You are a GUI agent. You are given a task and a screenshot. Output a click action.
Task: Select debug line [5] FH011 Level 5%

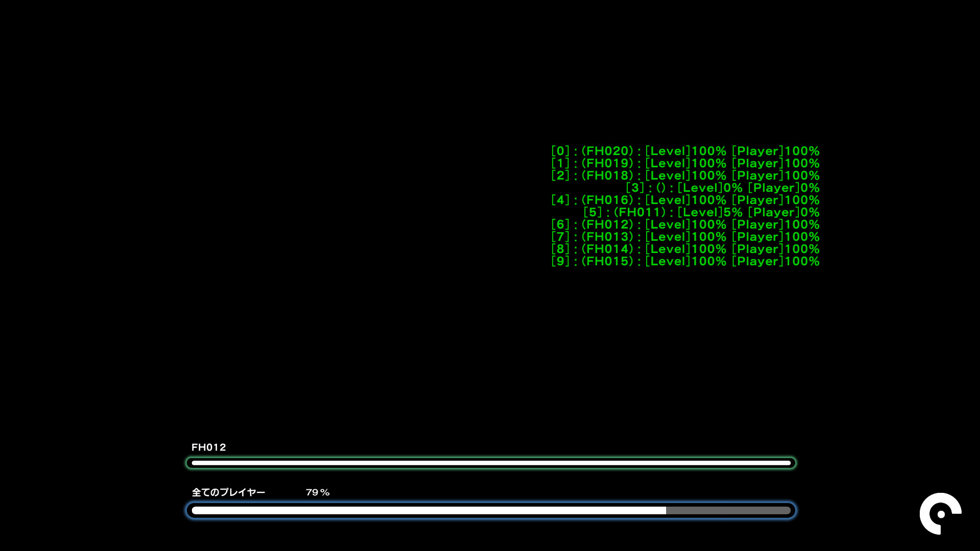(x=701, y=212)
